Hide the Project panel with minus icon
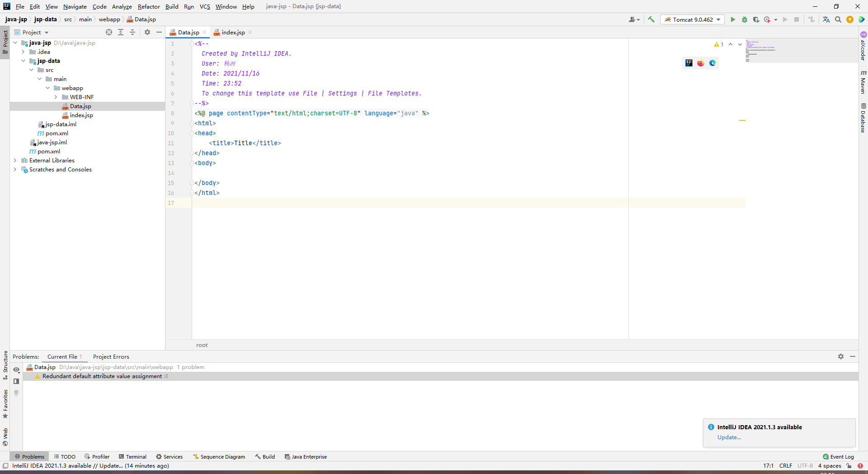Screen dimensions: 868x474 159,32
